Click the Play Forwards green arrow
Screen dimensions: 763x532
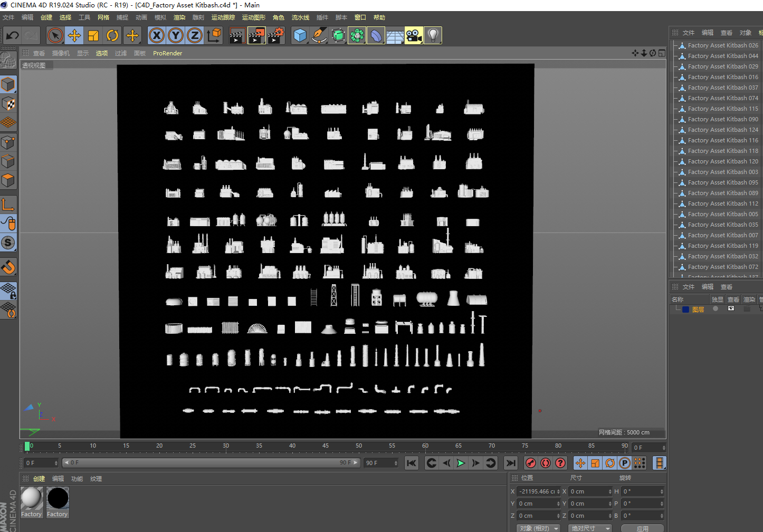pyautogui.click(x=461, y=463)
